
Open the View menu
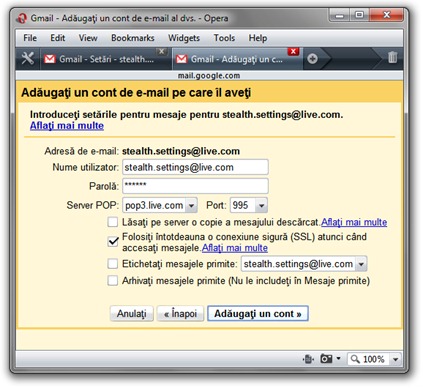click(x=88, y=38)
